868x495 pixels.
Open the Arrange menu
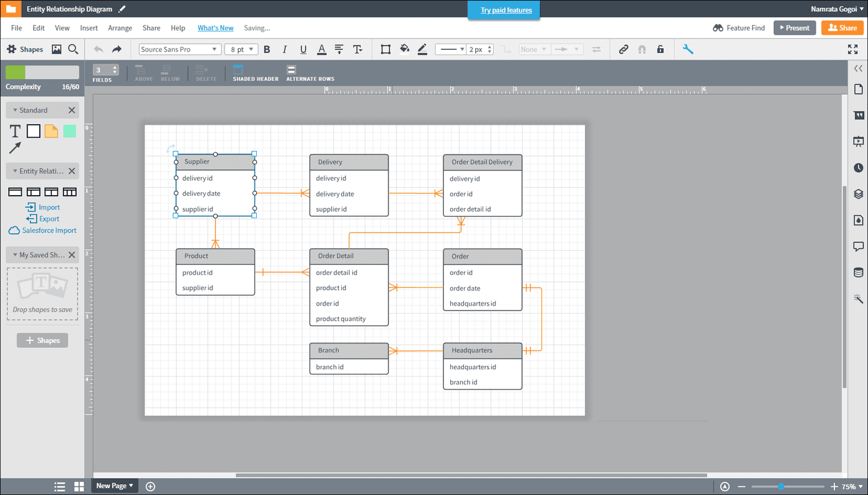click(120, 28)
